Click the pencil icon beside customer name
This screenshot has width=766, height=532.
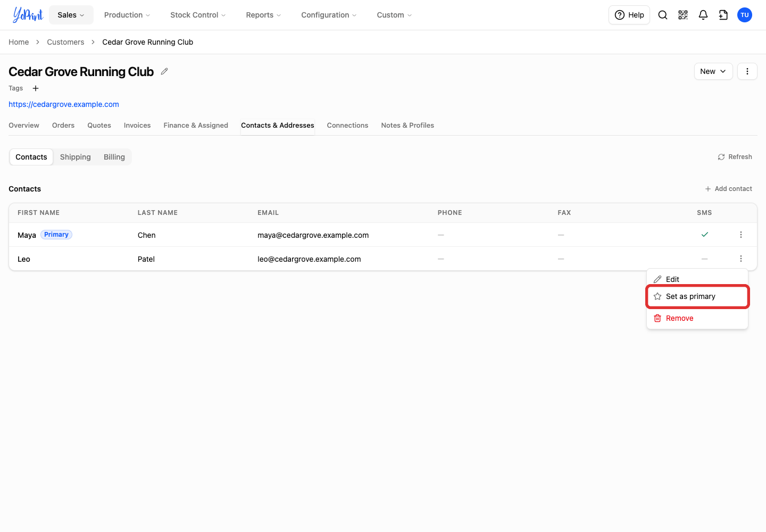coord(164,71)
